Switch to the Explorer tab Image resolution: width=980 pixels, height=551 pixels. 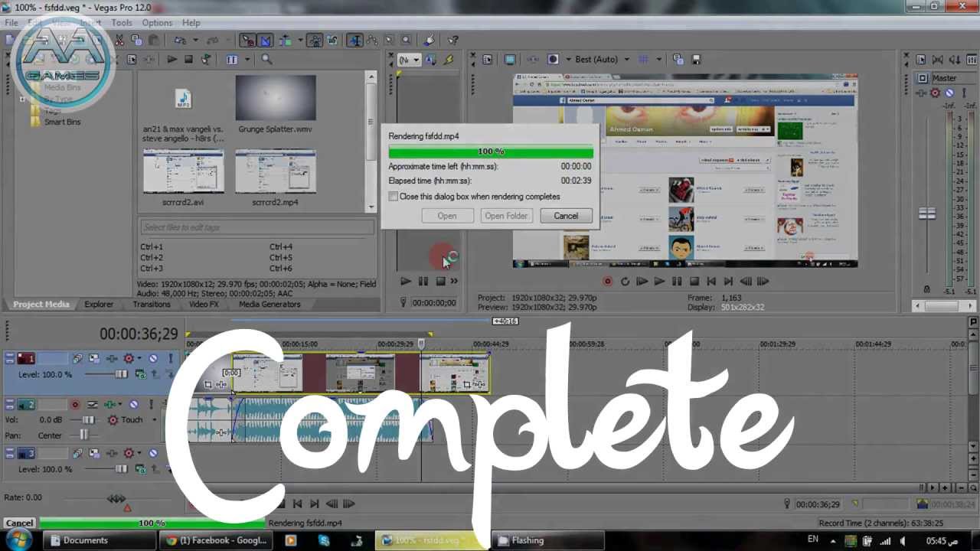click(x=99, y=304)
